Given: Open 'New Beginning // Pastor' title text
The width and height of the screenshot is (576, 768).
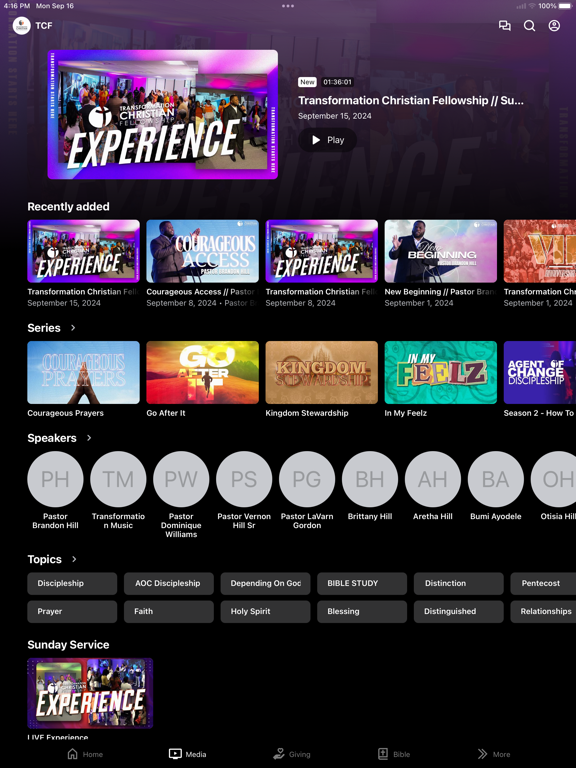Looking at the screenshot, I should coord(439,291).
